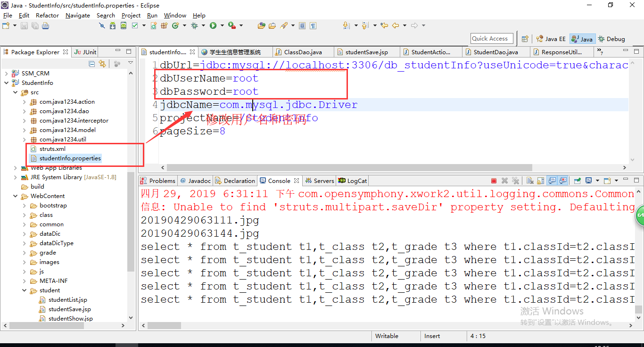Click the green Run toolbar button
This screenshot has height=347, width=644.
(x=213, y=25)
